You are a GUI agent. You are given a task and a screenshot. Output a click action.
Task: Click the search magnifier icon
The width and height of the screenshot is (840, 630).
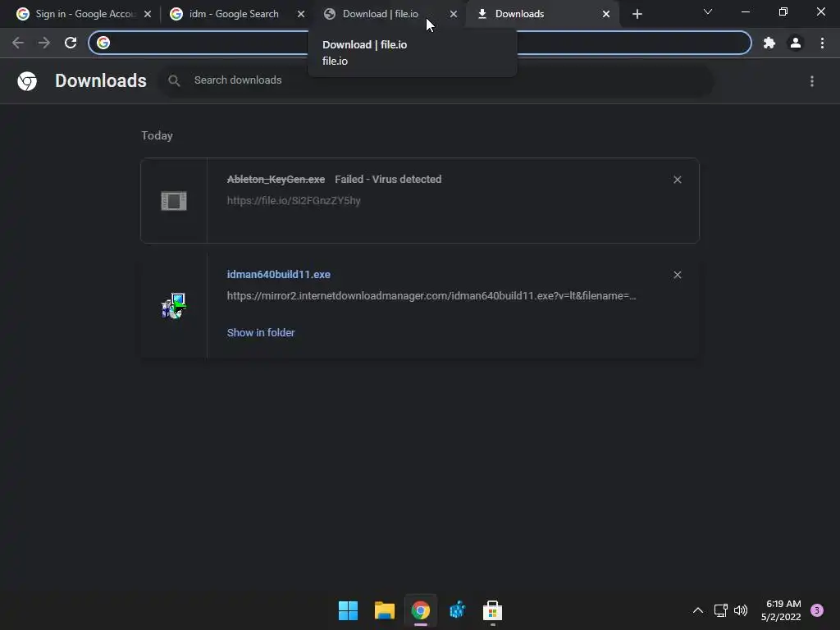click(174, 80)
